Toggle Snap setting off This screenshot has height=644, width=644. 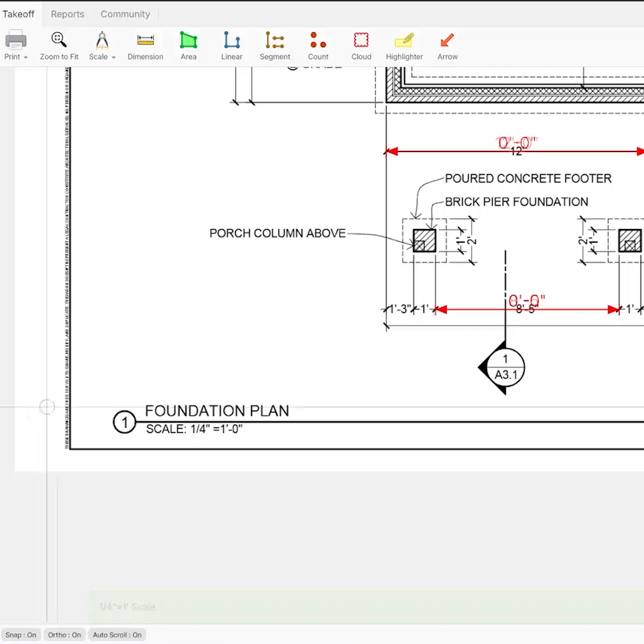click(20, 634)
